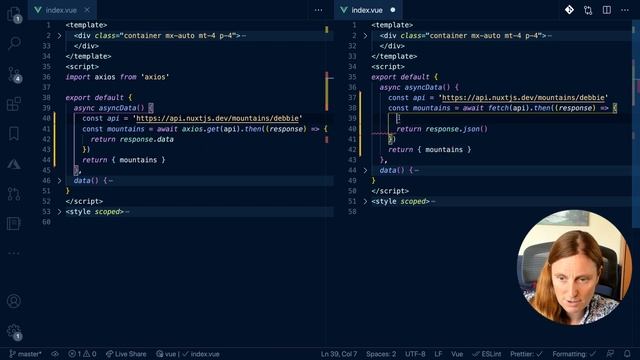Click the ESLint status bar item
This screenshot has width=640, height=360.
[487, 354]
